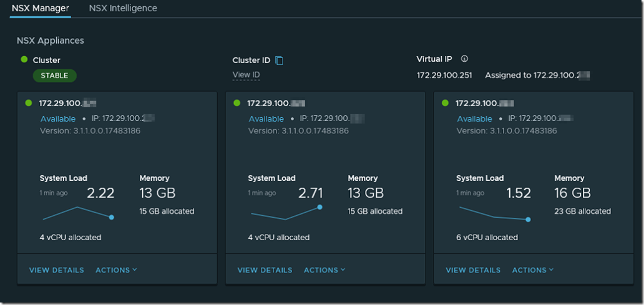The image size is (644, 305).
Task: Click VIEW DETAILS on the 2.71 load appliance
Action: pos(265,270)
